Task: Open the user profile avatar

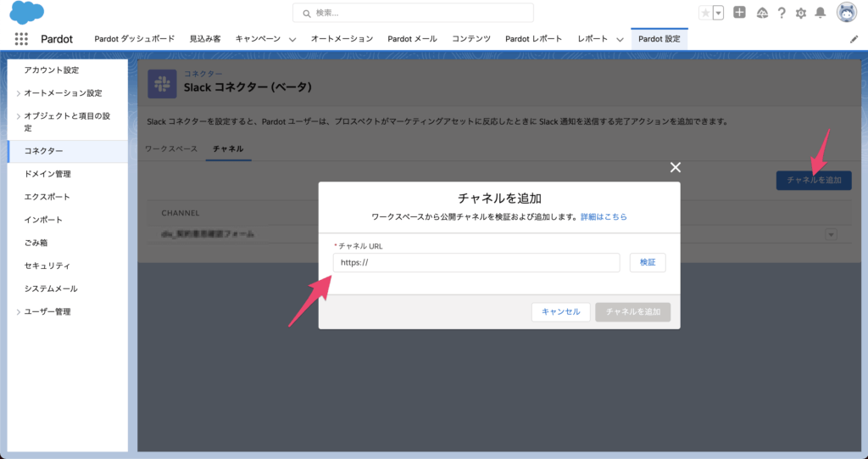Action: tap(846, 13)
